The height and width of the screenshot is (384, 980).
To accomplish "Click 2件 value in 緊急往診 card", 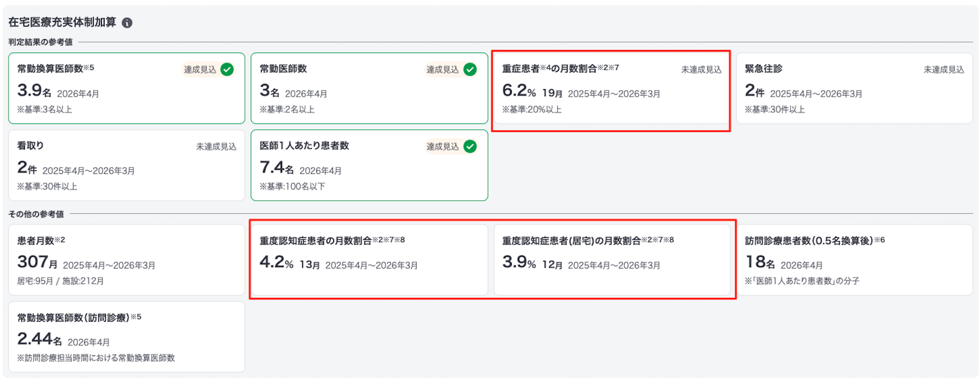I will (754, 90).
